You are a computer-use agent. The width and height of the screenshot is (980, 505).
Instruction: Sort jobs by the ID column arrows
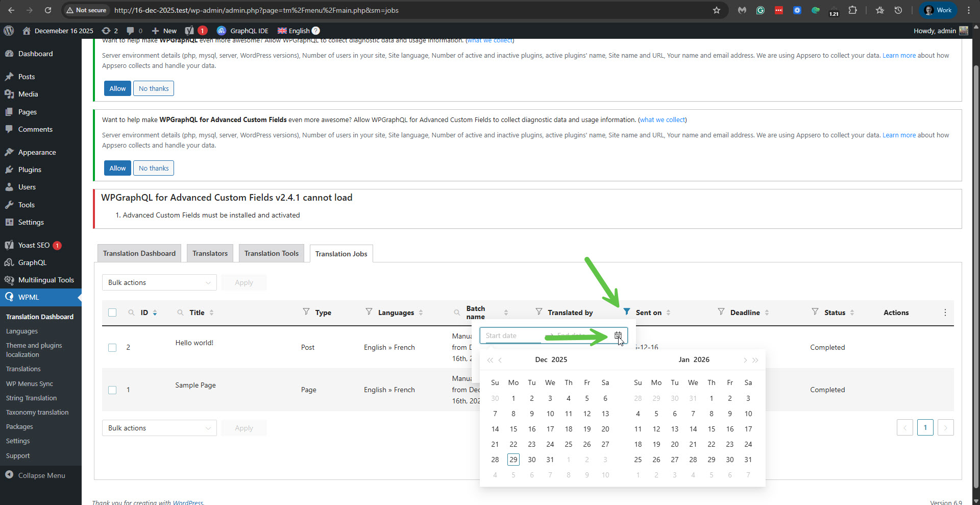point(155,312)
